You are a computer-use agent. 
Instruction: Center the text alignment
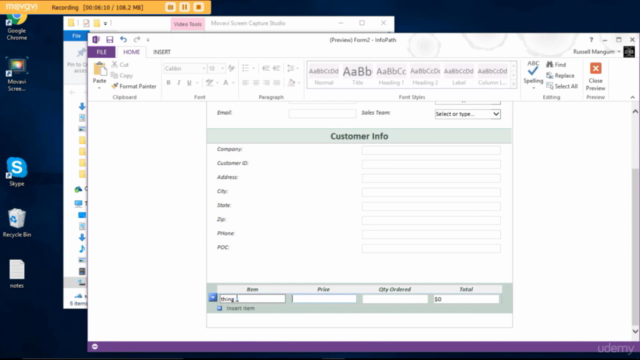coord(256,83)
